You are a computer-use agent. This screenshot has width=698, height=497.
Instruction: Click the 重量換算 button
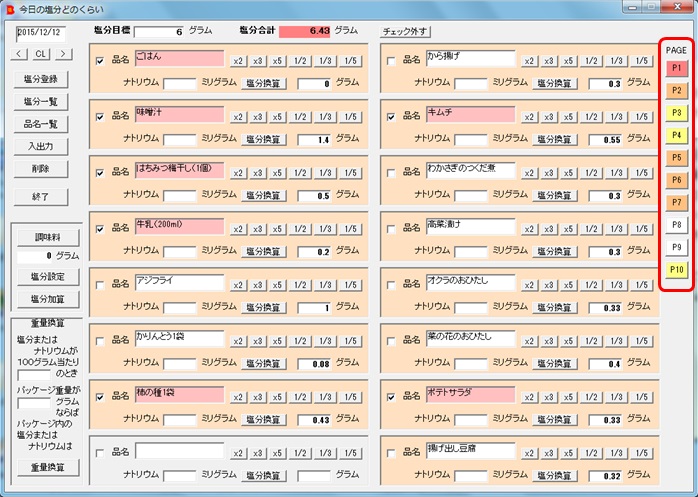tap(48, 468)
